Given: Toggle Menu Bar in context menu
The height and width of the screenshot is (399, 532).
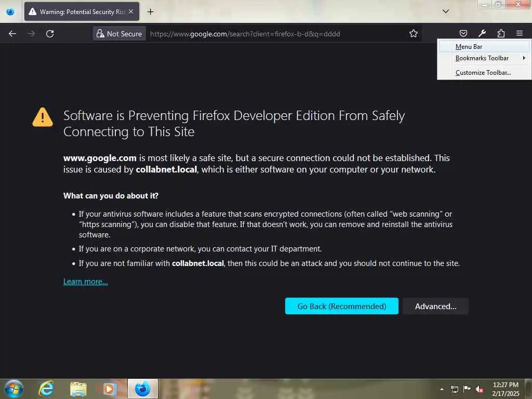Looking at the screenshot, I should click(484, 46).
